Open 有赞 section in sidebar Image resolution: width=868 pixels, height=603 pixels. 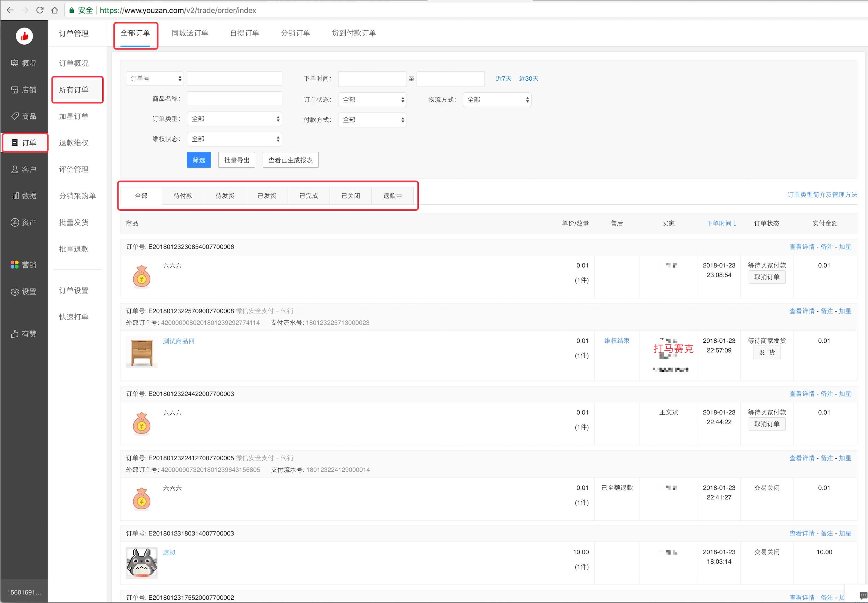tap(24, 333)
